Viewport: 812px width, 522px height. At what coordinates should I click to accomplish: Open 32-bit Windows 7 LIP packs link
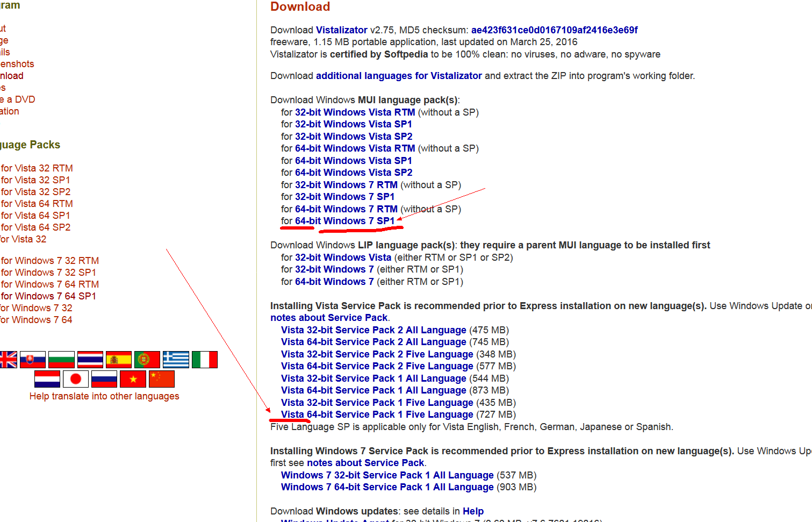coord(334,269)
